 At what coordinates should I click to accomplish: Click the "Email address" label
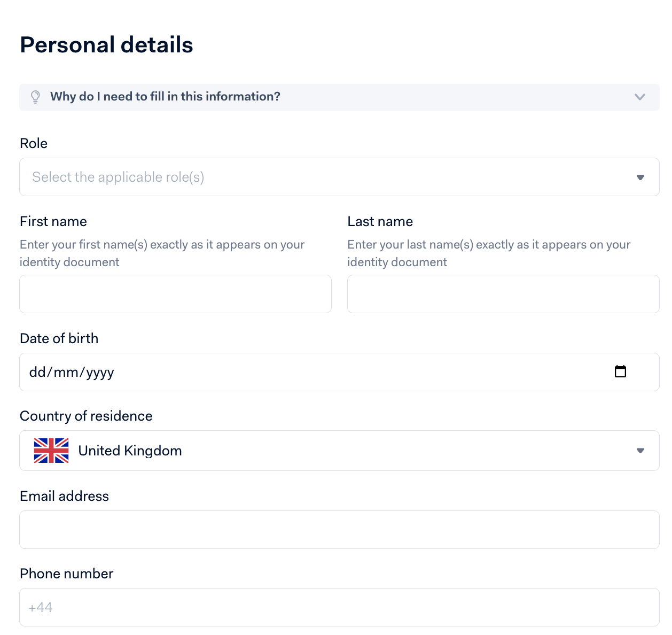pos(64,496)
